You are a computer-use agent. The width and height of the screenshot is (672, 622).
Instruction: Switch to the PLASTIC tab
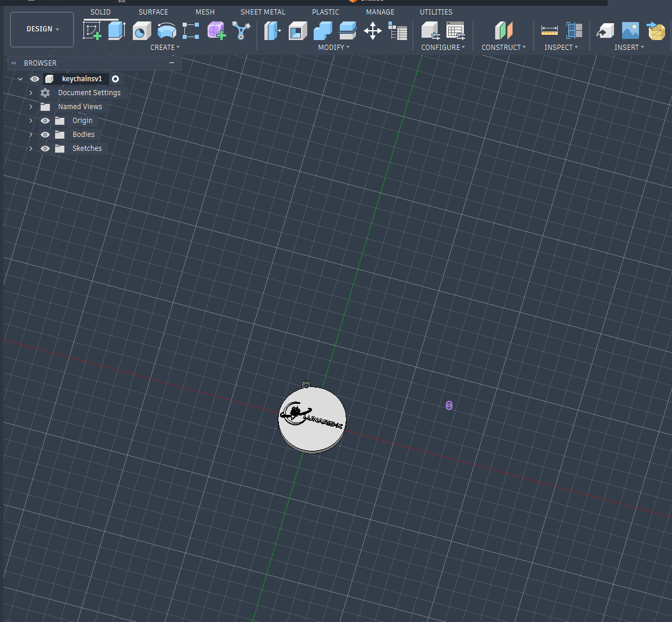click(325, 12)
